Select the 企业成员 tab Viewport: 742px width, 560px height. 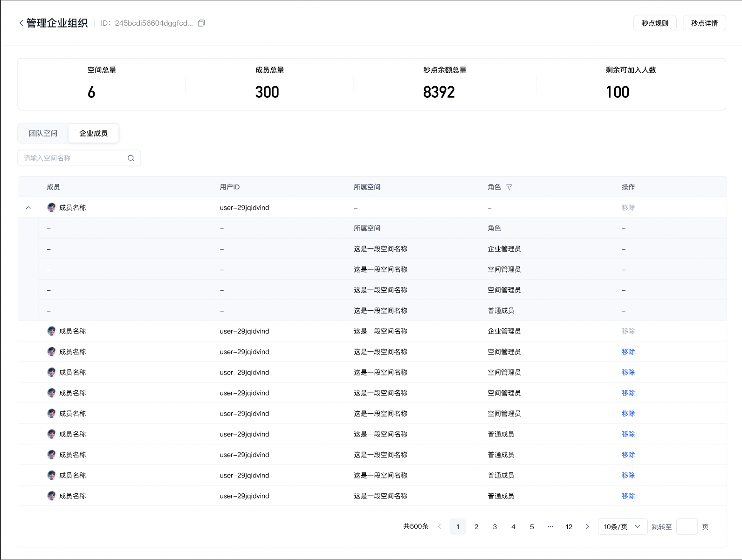tap(93, 133)
